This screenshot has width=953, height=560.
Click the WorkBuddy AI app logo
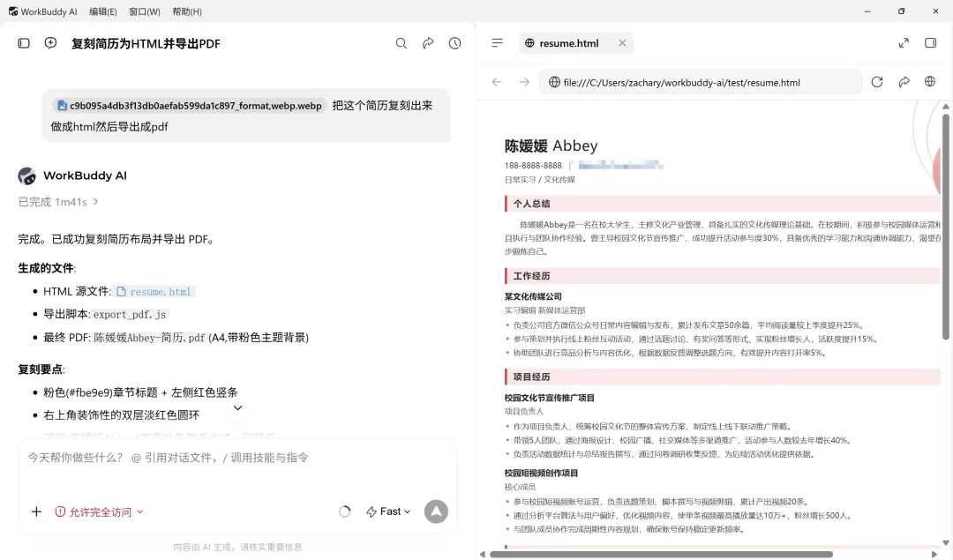tap(12, 11)
